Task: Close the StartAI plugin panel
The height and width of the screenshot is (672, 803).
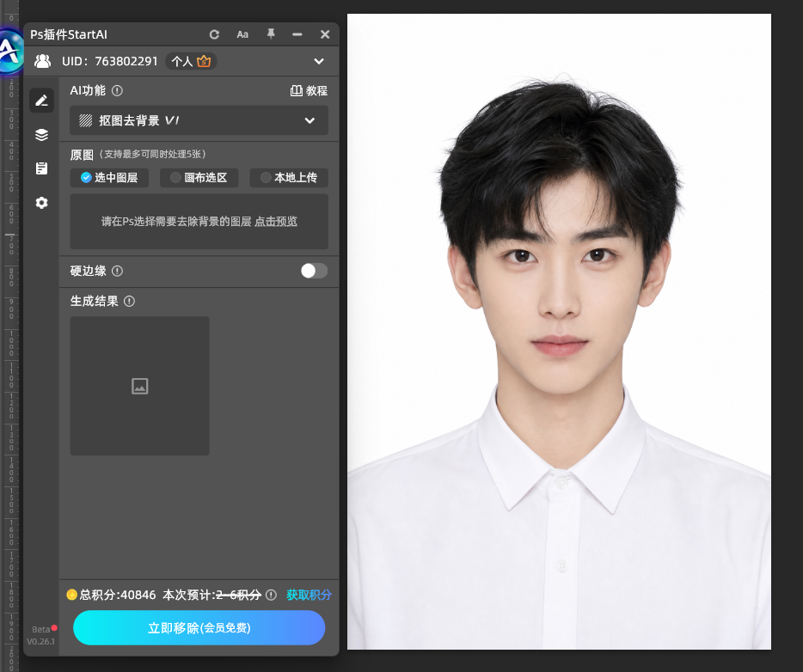Action: (x=325, y=34)
